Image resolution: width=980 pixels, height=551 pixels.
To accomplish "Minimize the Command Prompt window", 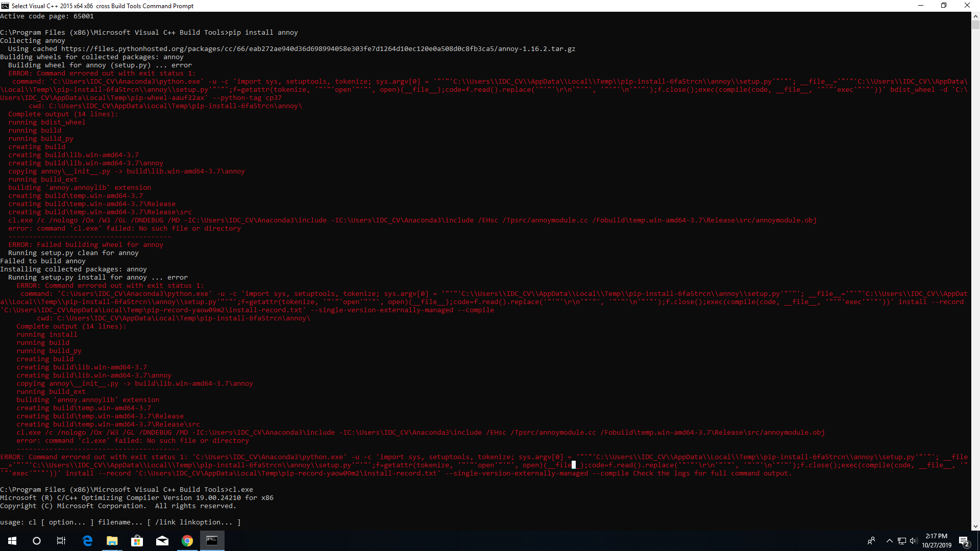I will [x=920, y=6].
